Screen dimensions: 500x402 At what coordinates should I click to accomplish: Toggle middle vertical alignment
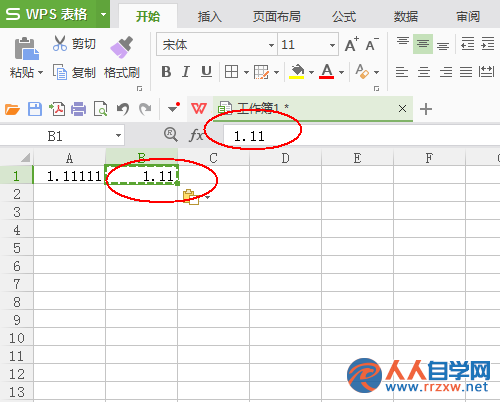tap(423, 44)
